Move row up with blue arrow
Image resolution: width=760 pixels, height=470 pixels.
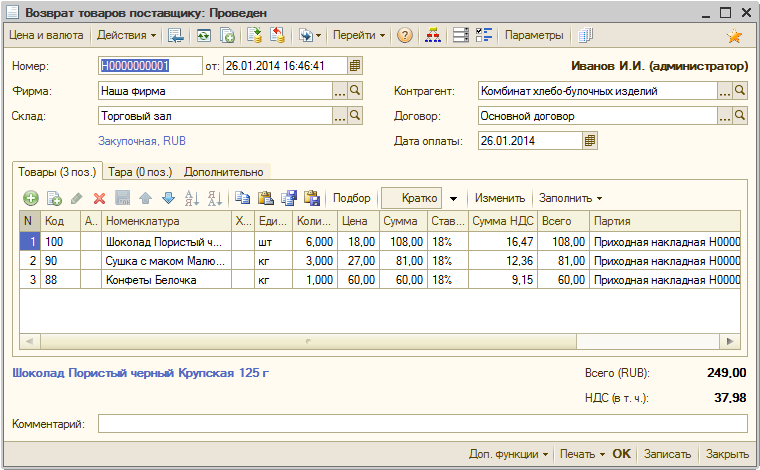click(145, 198)
